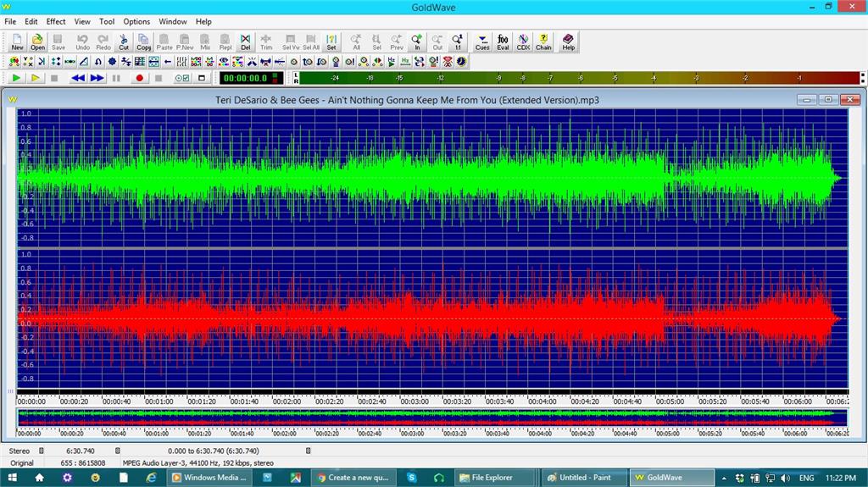Open the Cues points tool

coord(482,42)
